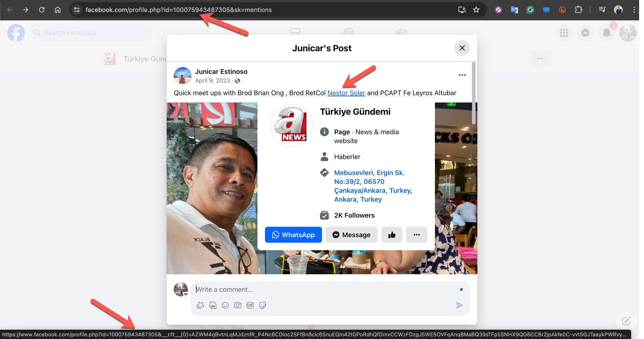Image resolution: width=644 pixels, height=339 pixels.
Task: Expand the comment identity switcher under the avatar
Action: [186, 294]
